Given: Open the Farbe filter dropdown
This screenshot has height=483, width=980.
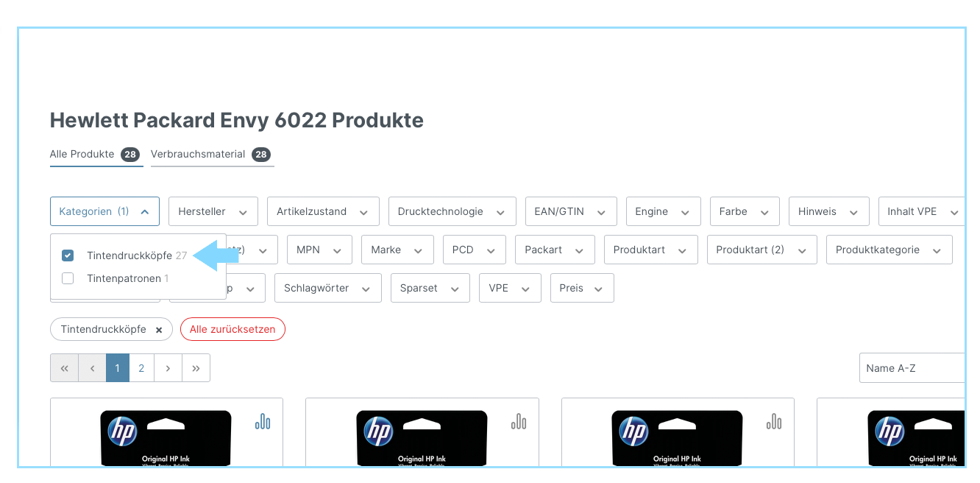Looking at the screenshot, I should coord(745,211).
